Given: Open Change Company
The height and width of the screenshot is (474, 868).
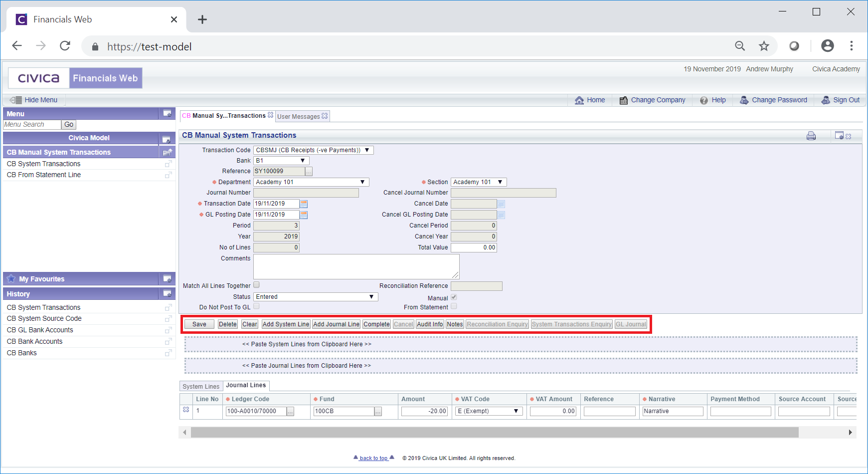Looking at the screenshot, I should (652, 100).
